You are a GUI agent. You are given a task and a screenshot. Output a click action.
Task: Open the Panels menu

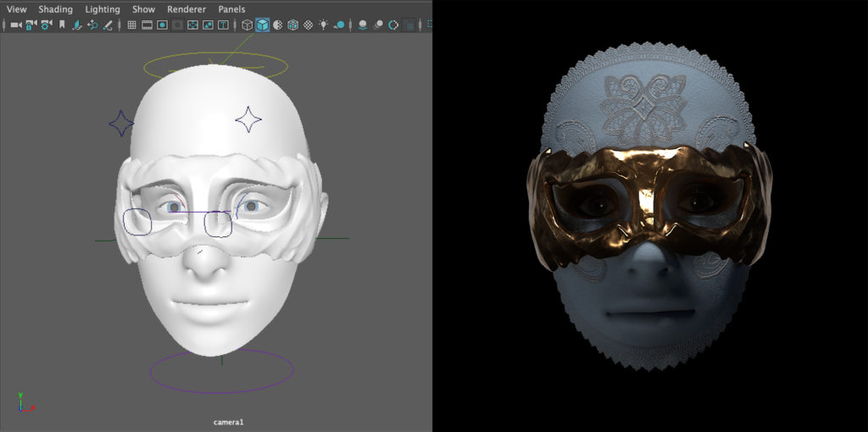pos(232,9)
